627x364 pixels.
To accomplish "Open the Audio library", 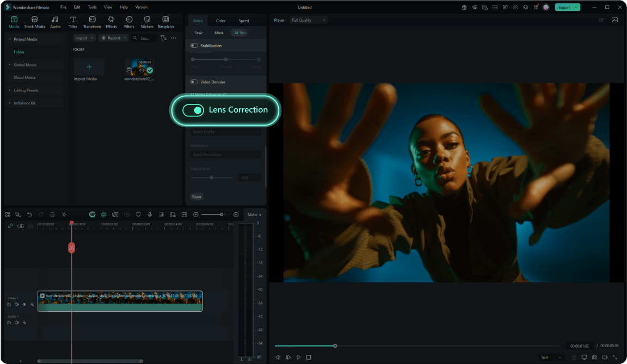I will tap(55, 22).
